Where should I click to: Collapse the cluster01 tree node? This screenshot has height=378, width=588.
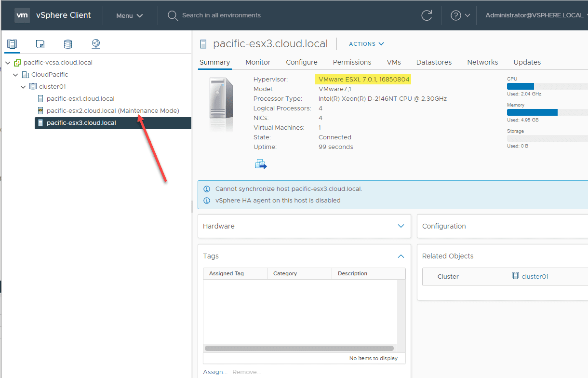pyautogui.click(x=24, y=87)
